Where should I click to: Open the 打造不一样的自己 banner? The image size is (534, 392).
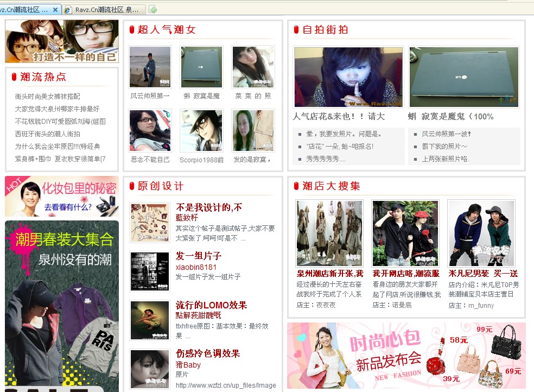coord(62,41)
